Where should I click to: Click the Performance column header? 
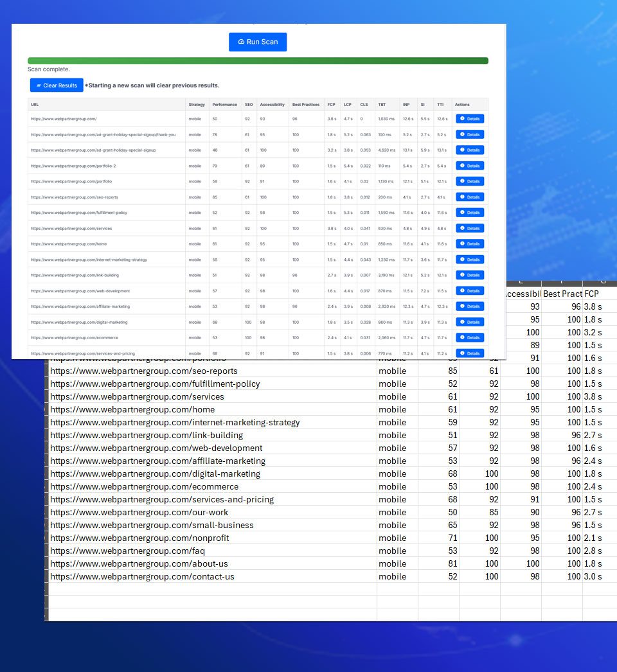[225, 105]
